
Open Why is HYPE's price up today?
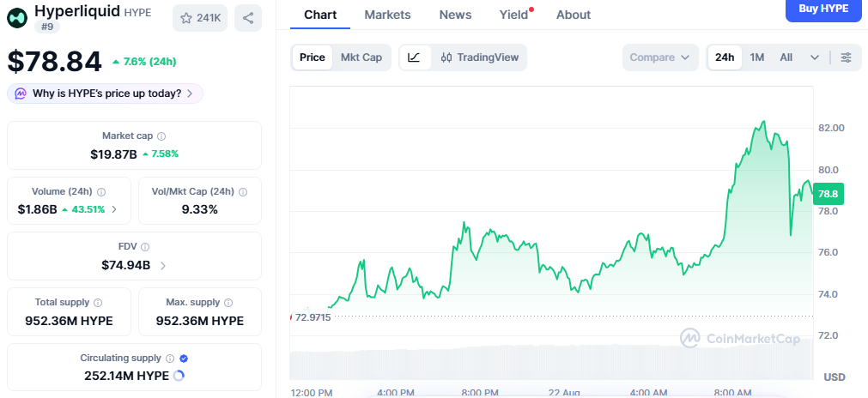point(106,93)
